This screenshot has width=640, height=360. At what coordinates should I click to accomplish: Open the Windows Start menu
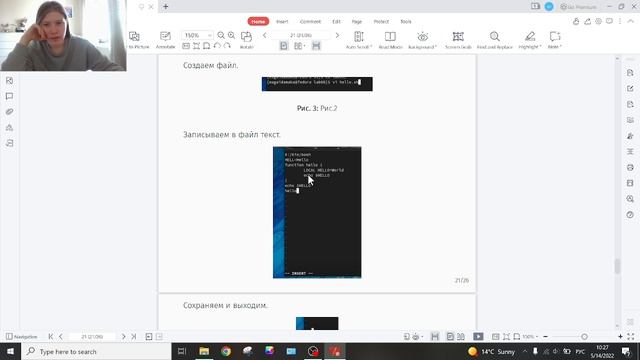pos(10,351)
